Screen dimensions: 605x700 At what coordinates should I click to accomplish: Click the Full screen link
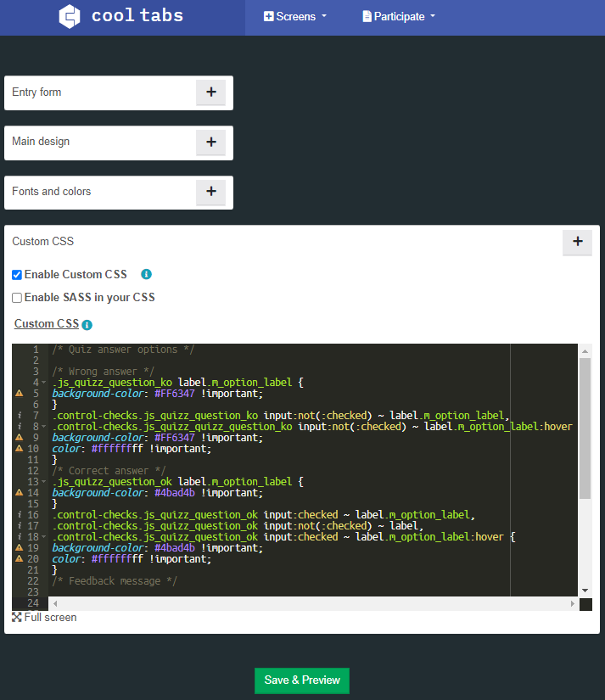click(44, 618)
